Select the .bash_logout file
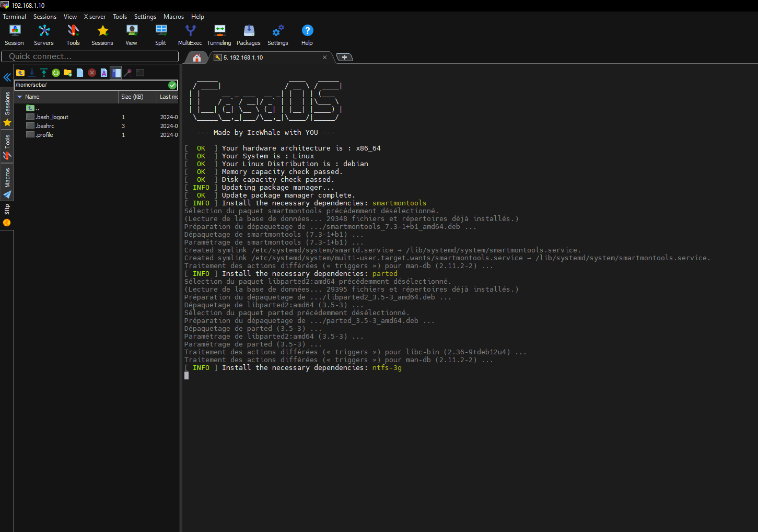Viewport: 758px width, 532px height. tap(48, 117)
